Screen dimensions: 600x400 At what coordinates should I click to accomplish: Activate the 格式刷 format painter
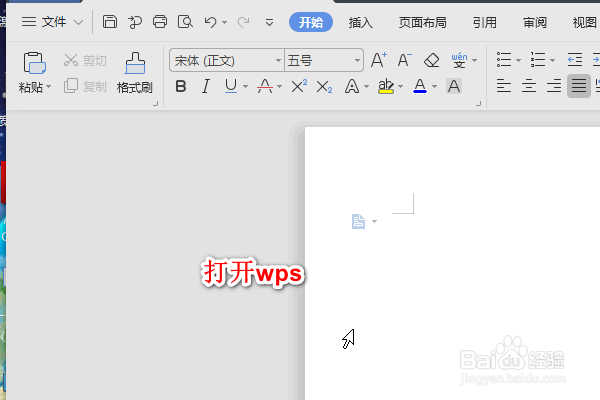[135, 73]
